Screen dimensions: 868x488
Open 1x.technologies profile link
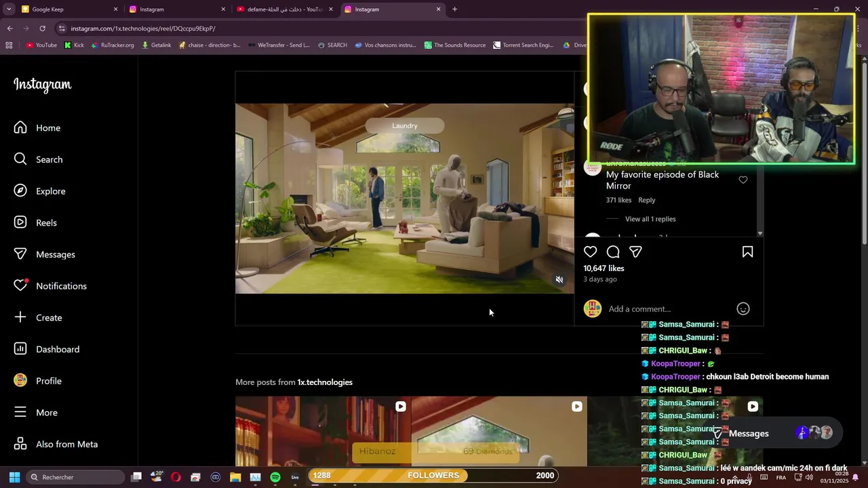(325, 382)
